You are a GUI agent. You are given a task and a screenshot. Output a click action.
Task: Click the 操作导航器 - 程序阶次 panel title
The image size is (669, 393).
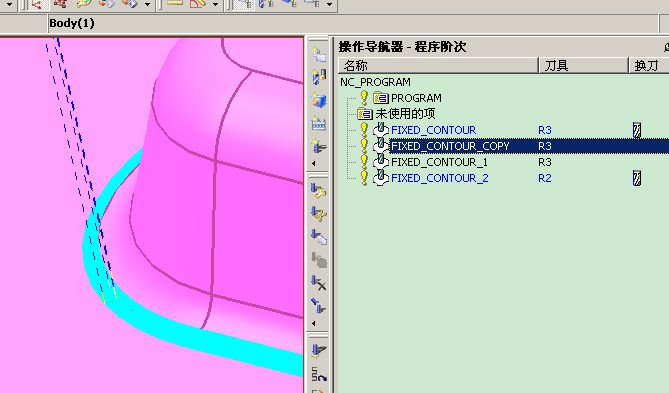402,47
